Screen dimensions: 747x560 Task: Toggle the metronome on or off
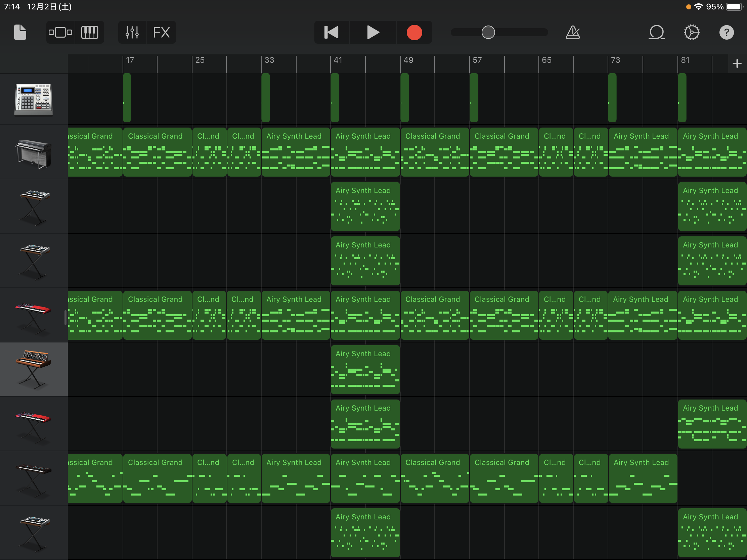pyautogui.click(x=573, y=33)
